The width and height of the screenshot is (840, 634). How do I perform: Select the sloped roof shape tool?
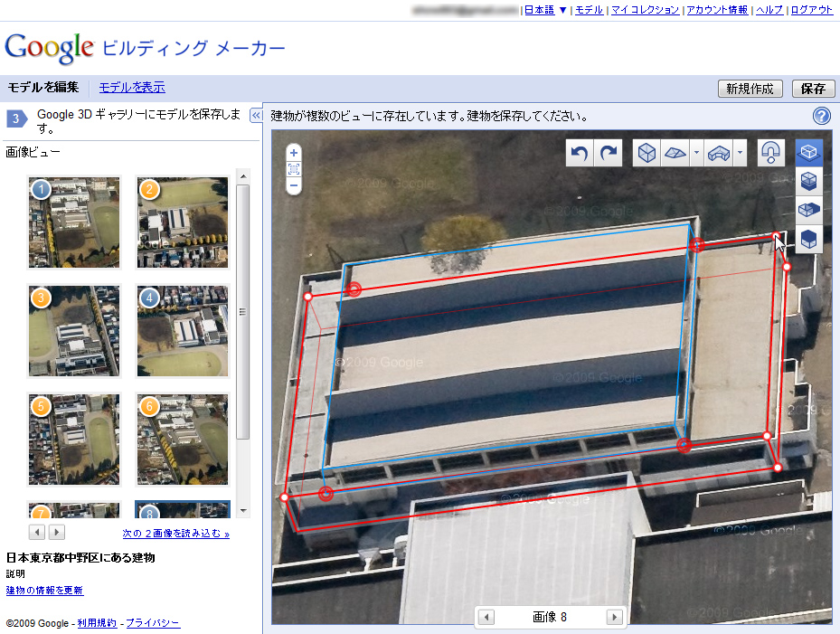click(x=674, y=152)
